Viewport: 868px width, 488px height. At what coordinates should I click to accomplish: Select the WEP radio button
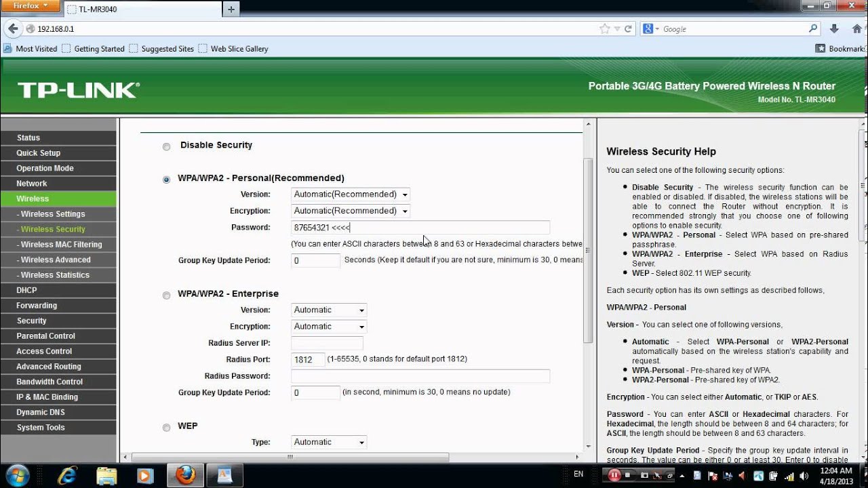coord(166,427)
